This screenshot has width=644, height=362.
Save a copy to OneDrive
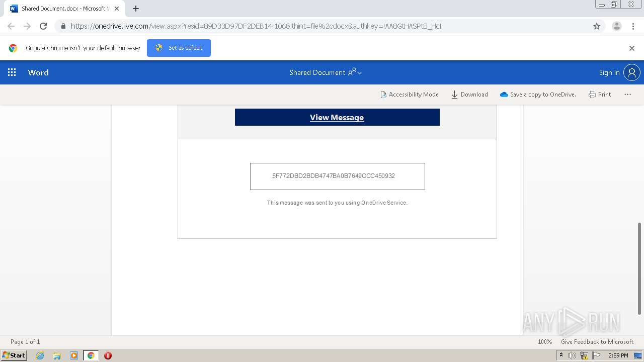[x=538, y=95]
